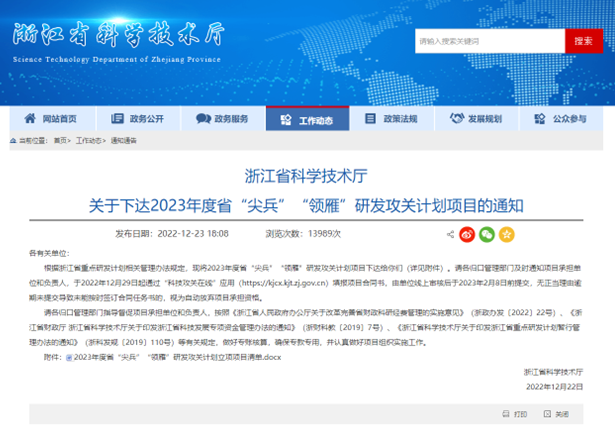Go to 工作动态 in breadcrumb
615x432 pixels.
tap(88, 140)
